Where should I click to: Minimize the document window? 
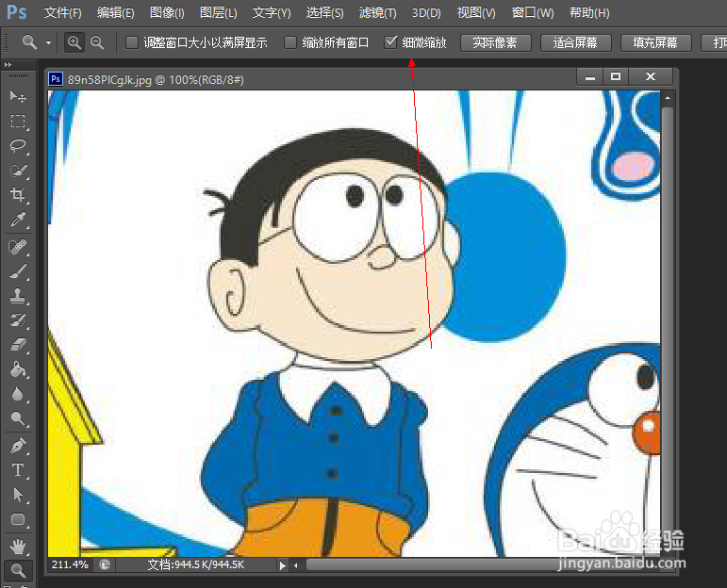click(590, 77)
